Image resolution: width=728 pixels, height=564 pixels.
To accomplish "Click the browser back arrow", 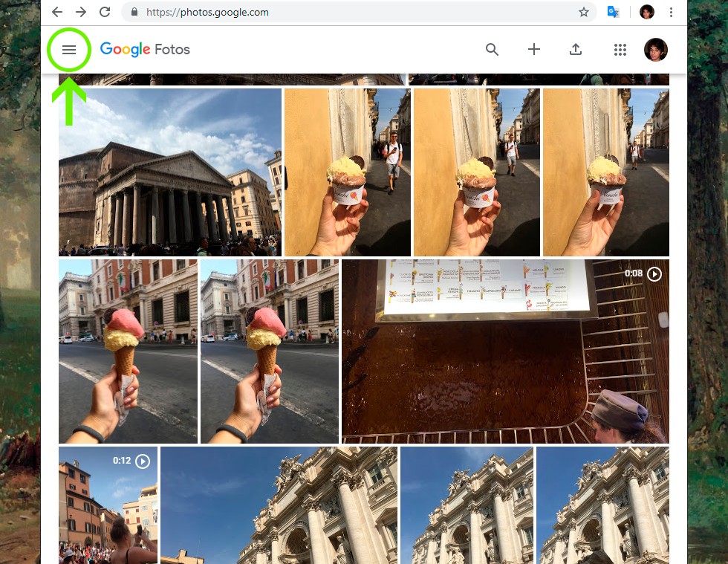I will 57,12.
